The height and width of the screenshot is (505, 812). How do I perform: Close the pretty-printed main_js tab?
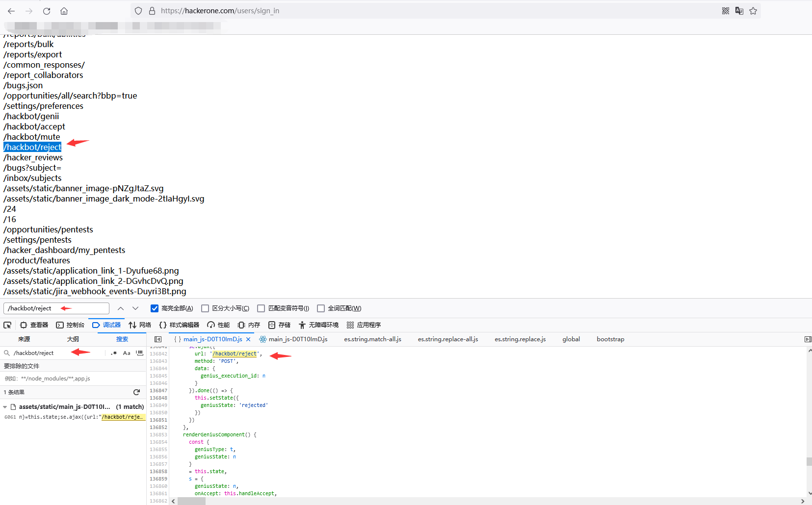248,339
